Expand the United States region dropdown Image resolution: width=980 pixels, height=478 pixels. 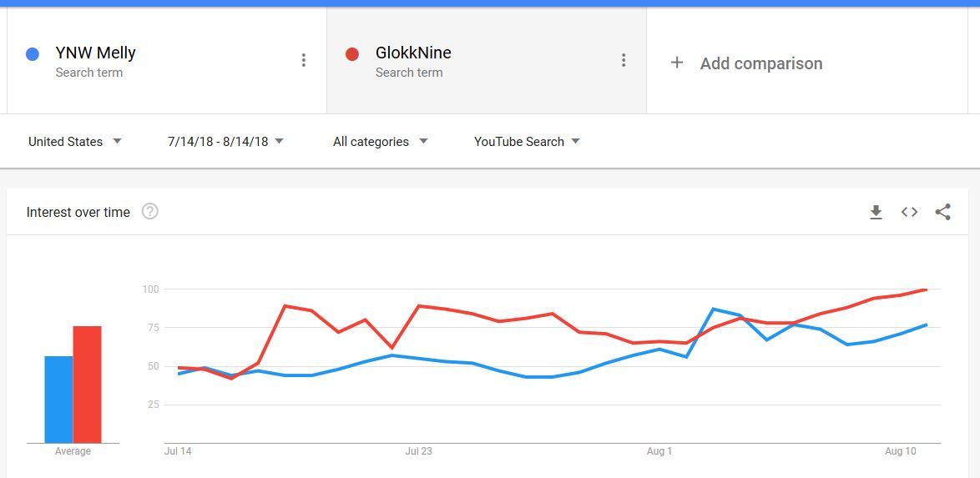75,142
